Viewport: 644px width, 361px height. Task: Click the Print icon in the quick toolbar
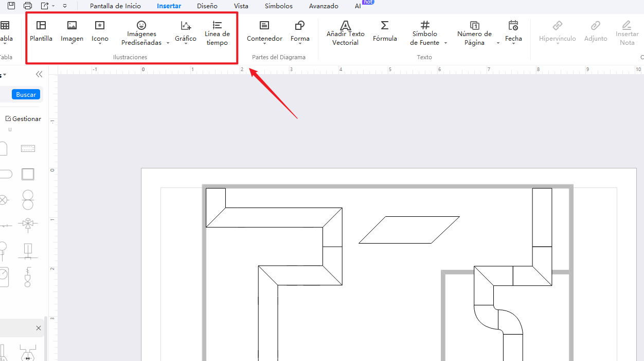pos(28,6)
